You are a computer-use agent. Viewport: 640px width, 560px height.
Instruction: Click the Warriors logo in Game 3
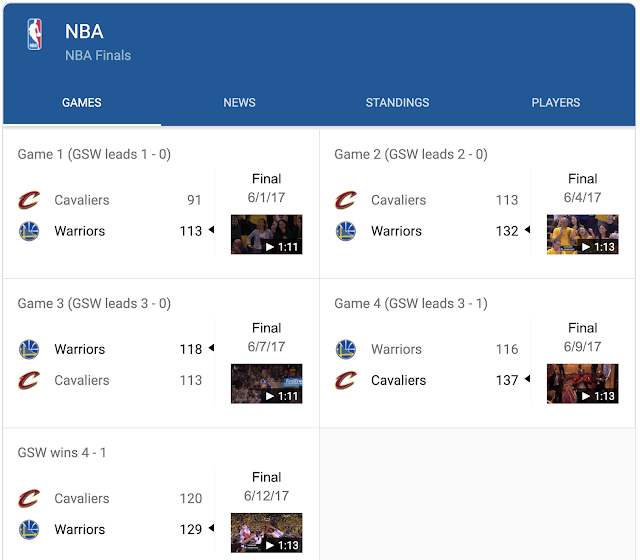point(29,349)
